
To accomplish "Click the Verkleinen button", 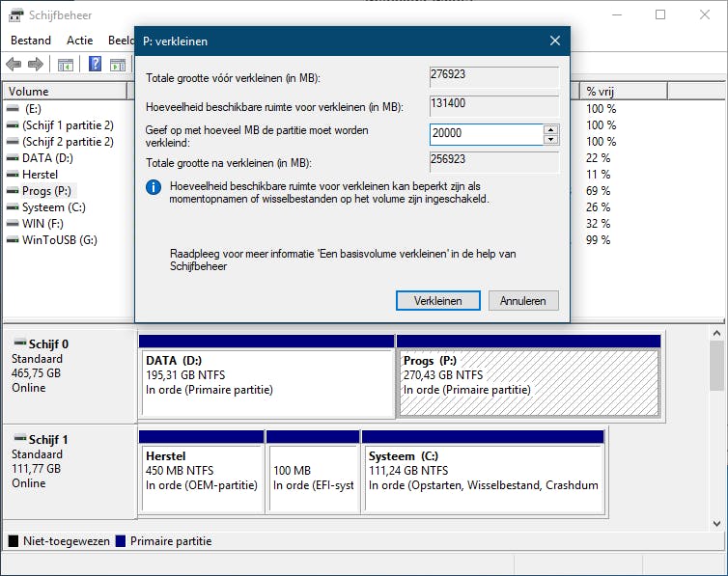I will point(437,301).
